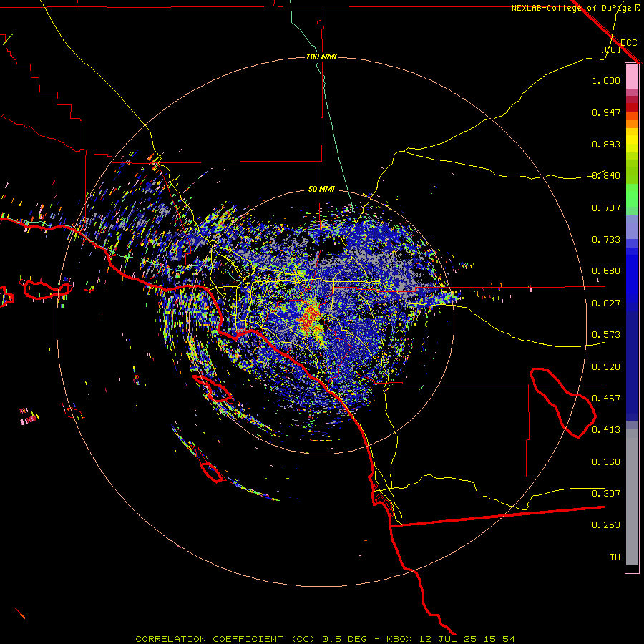Click the 0.253 scale value

click(606, 525)
